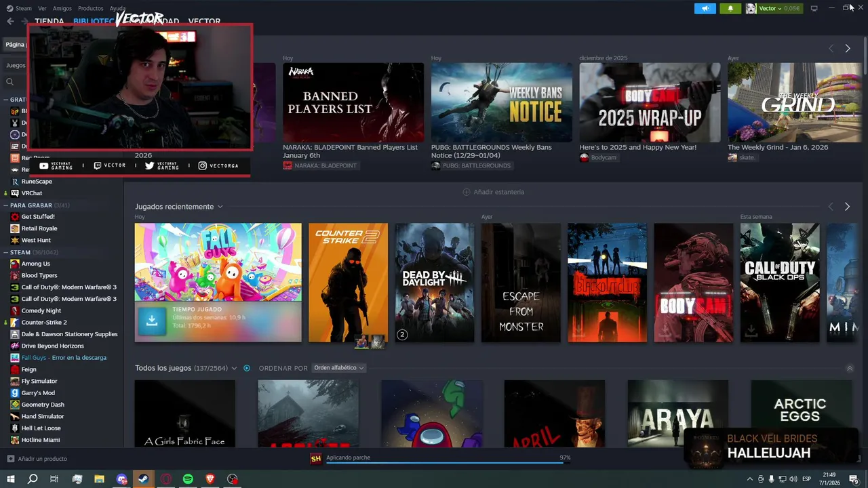Viewport: 868px width, 488px height.
Task: Open the SH app icon by Aplicando parche
Action: (x=316, y=459)
